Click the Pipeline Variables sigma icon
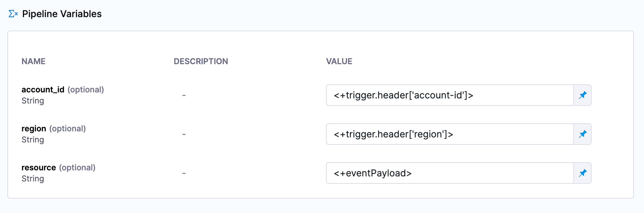This screenshot has height=213, width=644. (x=13, y=14)
